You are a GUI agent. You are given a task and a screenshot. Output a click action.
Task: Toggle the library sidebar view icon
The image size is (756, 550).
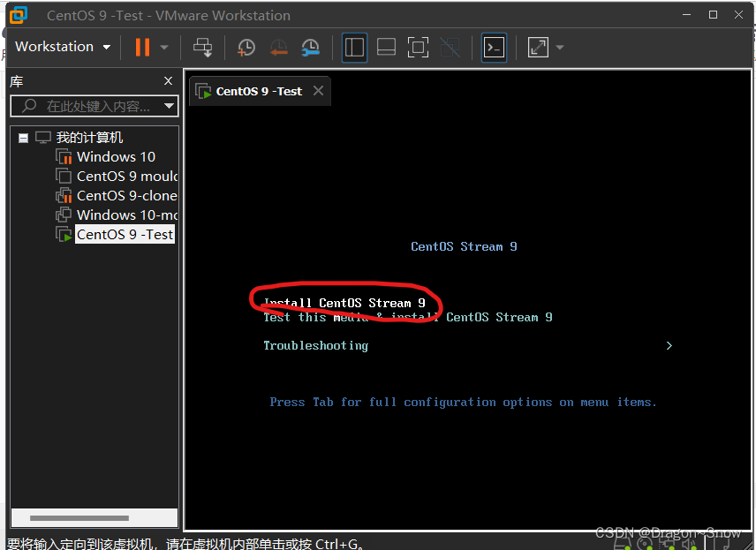354,48
